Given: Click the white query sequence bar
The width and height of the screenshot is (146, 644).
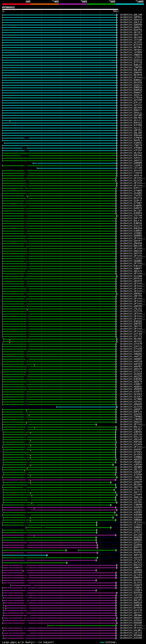Looking at the screenshot, I should click(x=60, y=10).
